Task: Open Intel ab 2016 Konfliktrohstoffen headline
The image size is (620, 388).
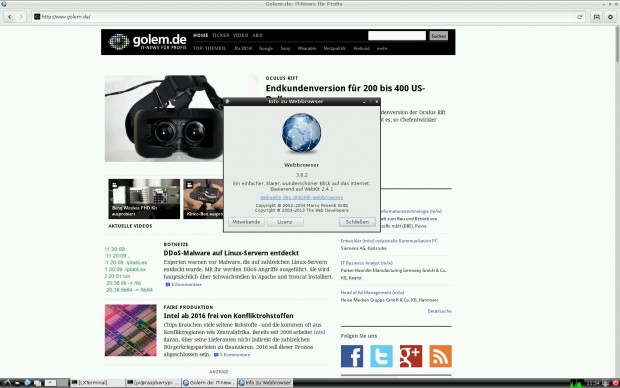Action: [229, 316]
